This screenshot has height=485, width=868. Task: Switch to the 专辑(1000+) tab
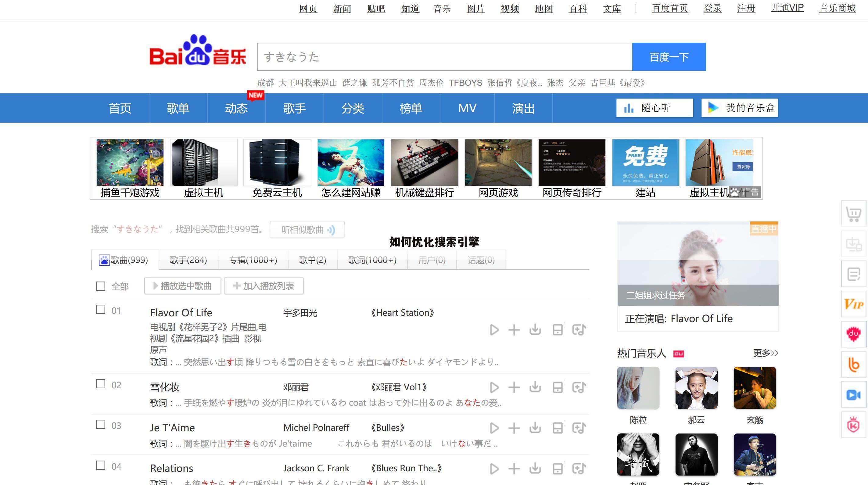pos(253,260)
